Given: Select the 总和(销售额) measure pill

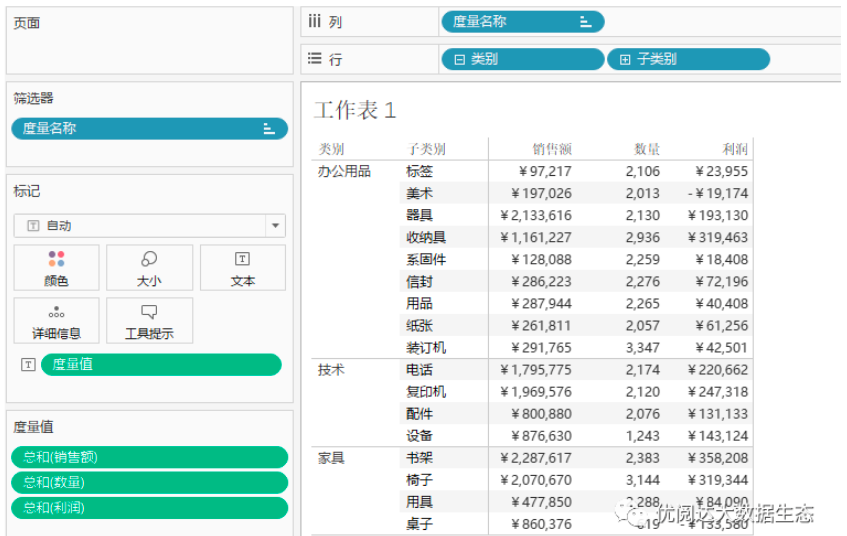Looking at the screenshot, I should coord(149,457).
